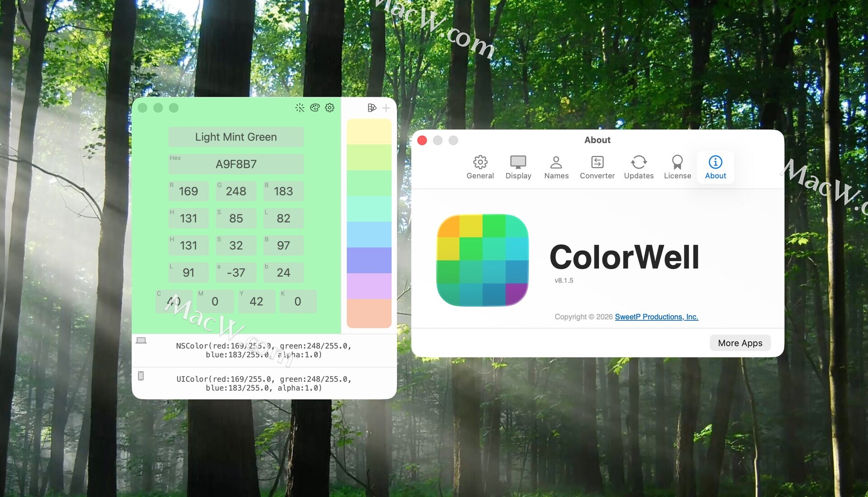Switch to the General preferences tab

[480, 167]
